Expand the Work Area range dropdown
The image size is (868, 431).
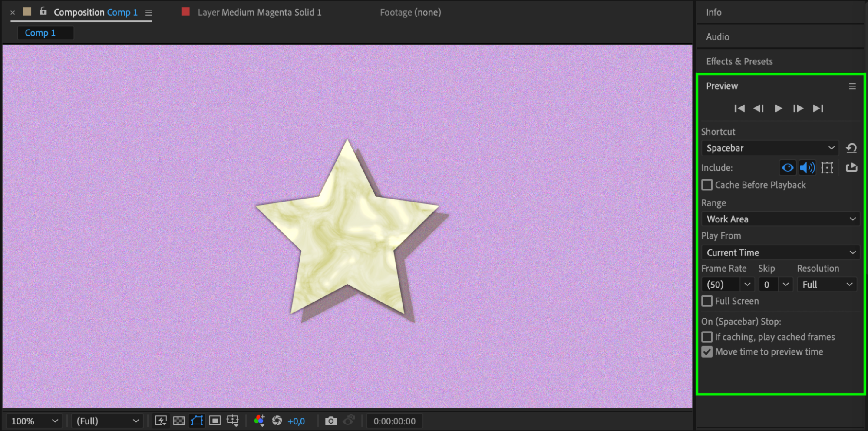coord(780,219)
